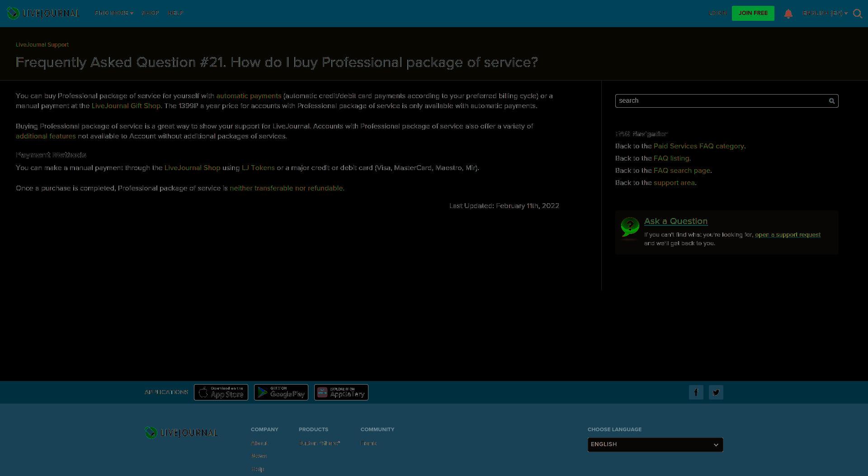Image resolution: width=868 pixels, height=476 pixels.
Task: Click the FAQ Navigation heading
Action: 642,134
